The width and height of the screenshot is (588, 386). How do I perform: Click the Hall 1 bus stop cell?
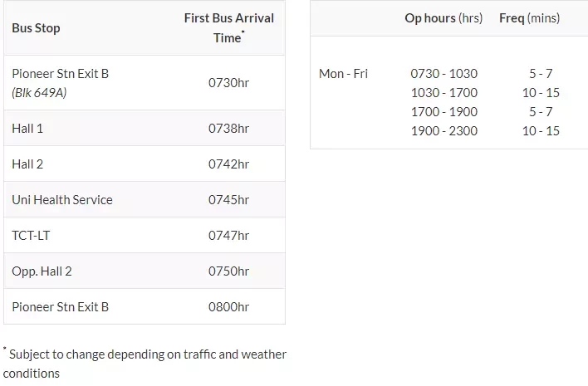click(27, 129)
